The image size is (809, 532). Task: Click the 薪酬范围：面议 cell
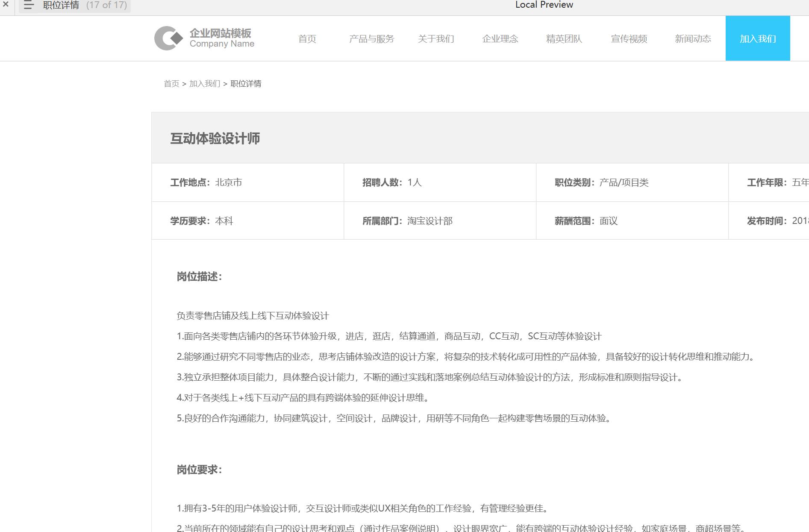[632, 220]
